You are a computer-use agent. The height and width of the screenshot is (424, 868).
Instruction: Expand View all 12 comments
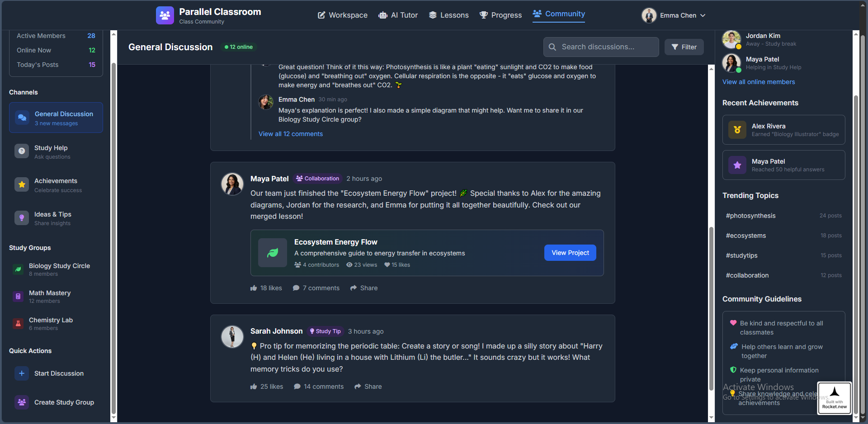point(291,134)
